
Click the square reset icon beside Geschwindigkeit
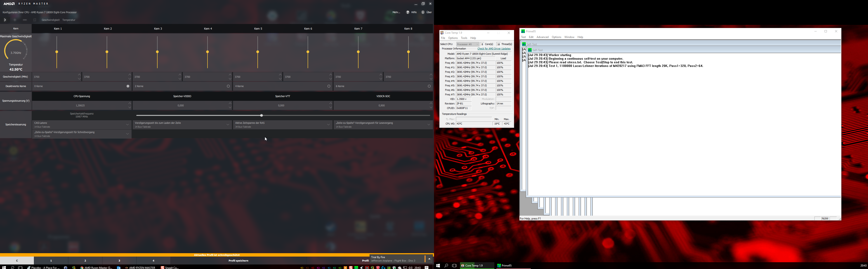[x=35, y=20]
